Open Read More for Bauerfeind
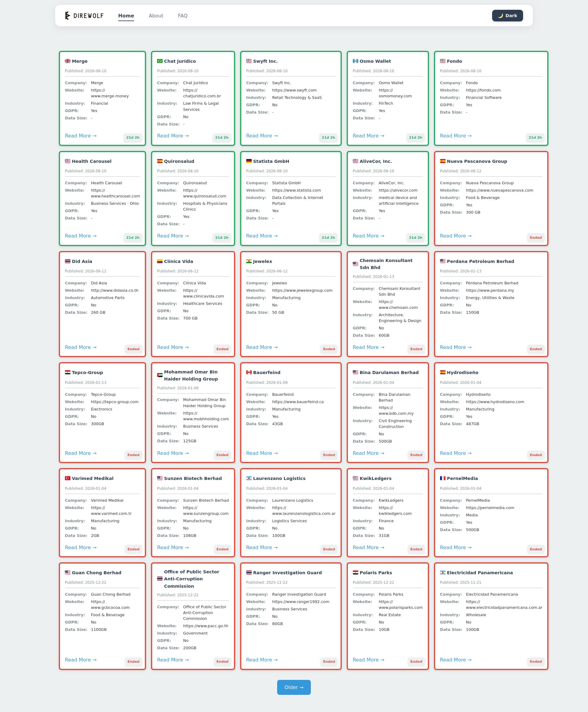588x712 pixels. [262, 453]
